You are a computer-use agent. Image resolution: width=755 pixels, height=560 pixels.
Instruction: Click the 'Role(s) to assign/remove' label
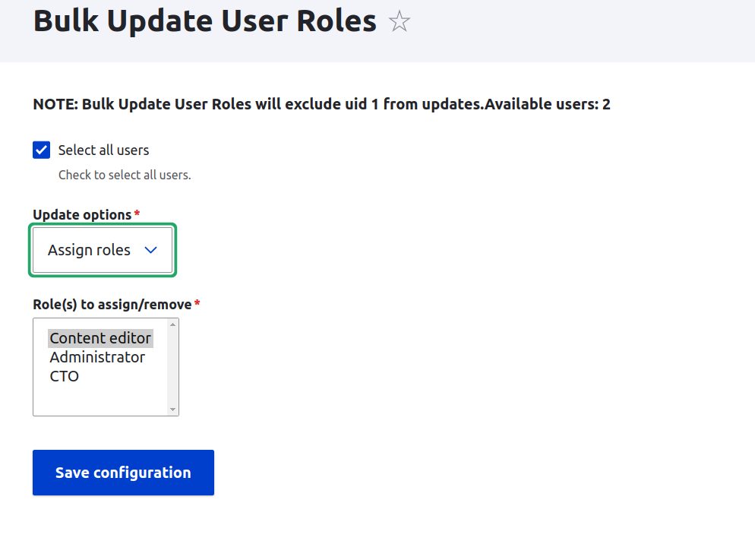coord(112,305)
